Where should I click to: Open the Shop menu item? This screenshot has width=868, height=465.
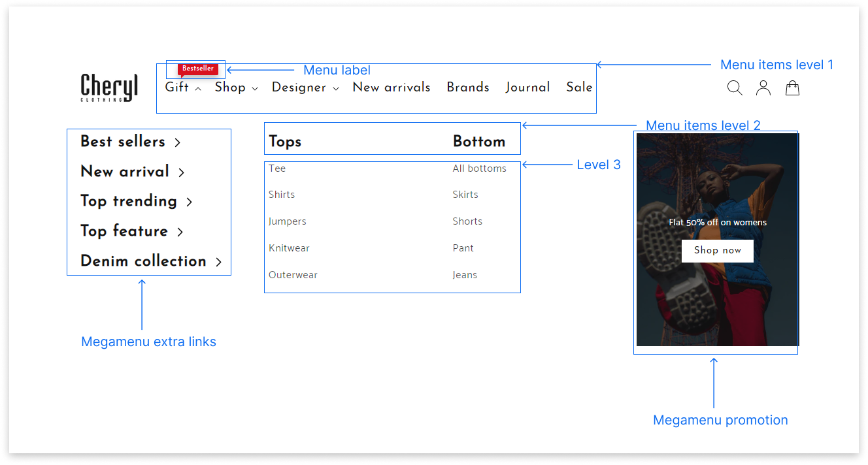[x=230, y=88]
